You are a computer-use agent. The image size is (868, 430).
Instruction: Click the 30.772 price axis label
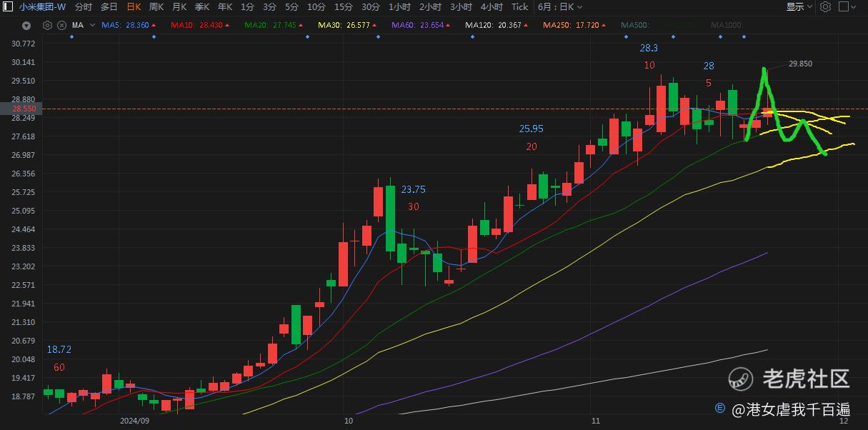[24, 44]
